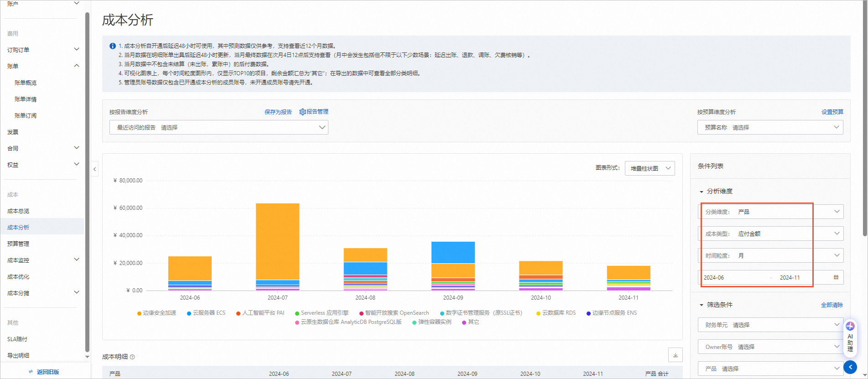
Task: Toggle 云数据库 RDS legend item
Action: click(x=556, y=313)
